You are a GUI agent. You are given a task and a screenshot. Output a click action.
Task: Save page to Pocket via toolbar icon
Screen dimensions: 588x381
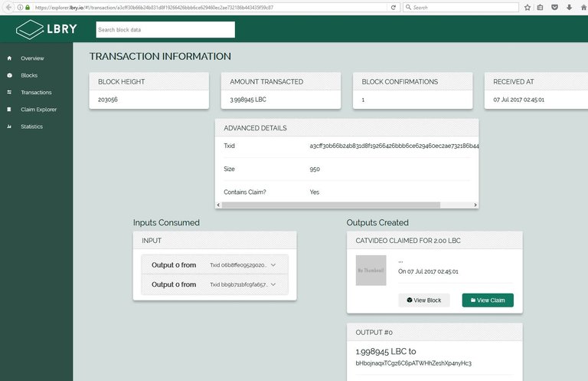pyautogui.click(x=553, y=7)
